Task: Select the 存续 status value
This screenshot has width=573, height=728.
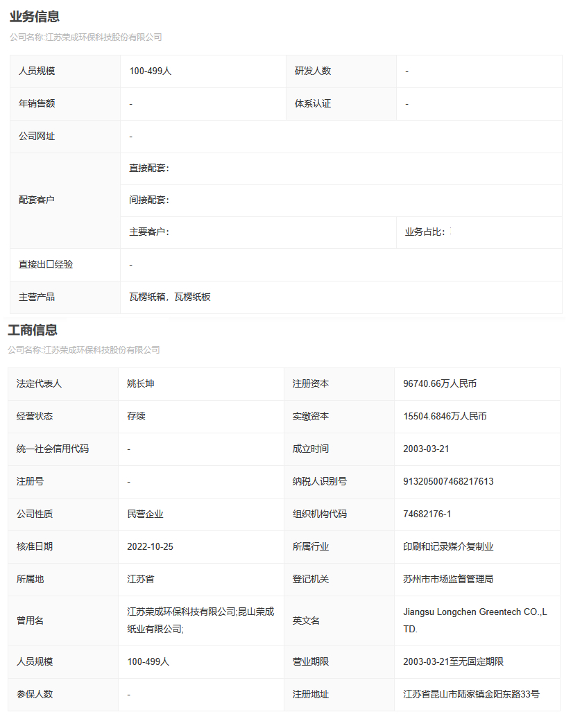Action: pyautogui.click(x=136, y=416)
